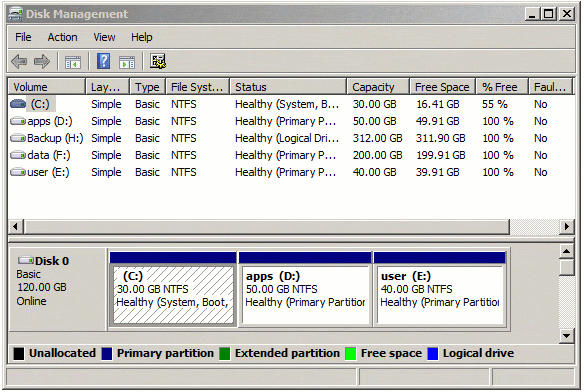Click the Logical drive legend label
Screen dimensions: 584x392
tap(478, 353)
